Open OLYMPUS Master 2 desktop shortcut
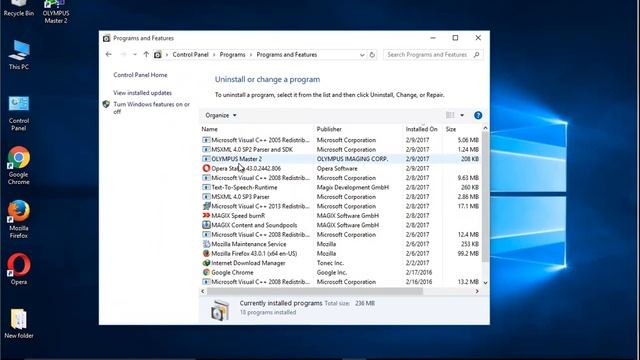Image resolution: width=640 pixels, height=360 pixels. [56, 11]
